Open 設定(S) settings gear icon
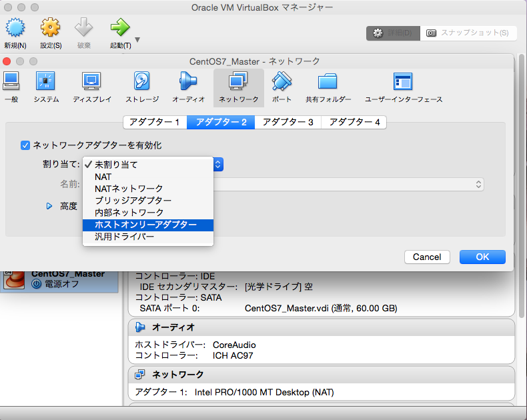 coord(51,27)
